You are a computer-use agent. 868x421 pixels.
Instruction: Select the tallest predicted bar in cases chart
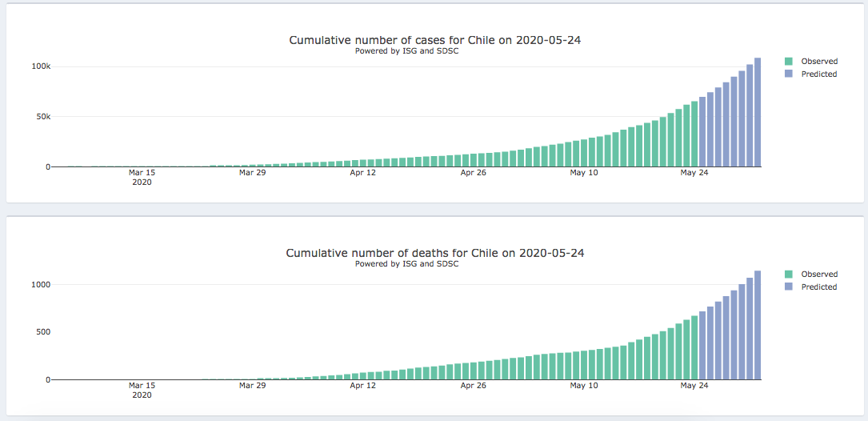758,112
